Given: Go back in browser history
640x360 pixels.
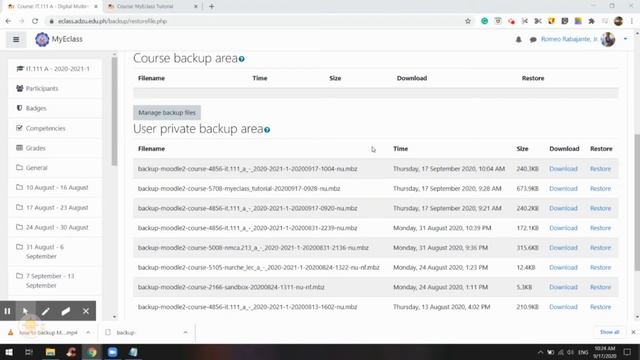Looking at the screenshot, I should (8, 21).
